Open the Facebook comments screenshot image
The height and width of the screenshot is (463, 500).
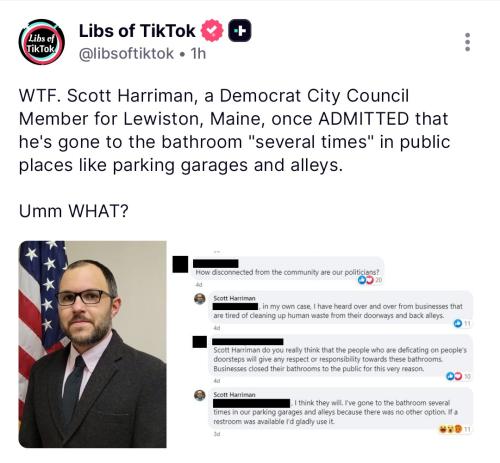point(322,344)
